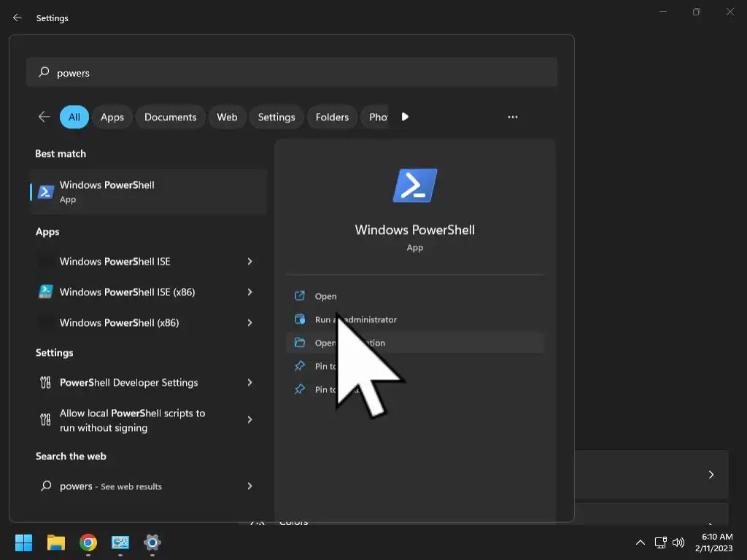Click the network icon in system tray

click(660, 542)
